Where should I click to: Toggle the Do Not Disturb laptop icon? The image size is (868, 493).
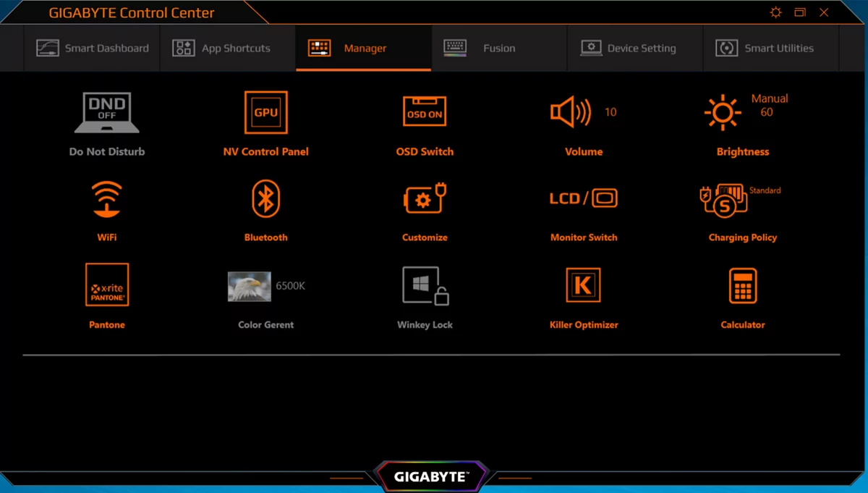click(x=107, y=112)
